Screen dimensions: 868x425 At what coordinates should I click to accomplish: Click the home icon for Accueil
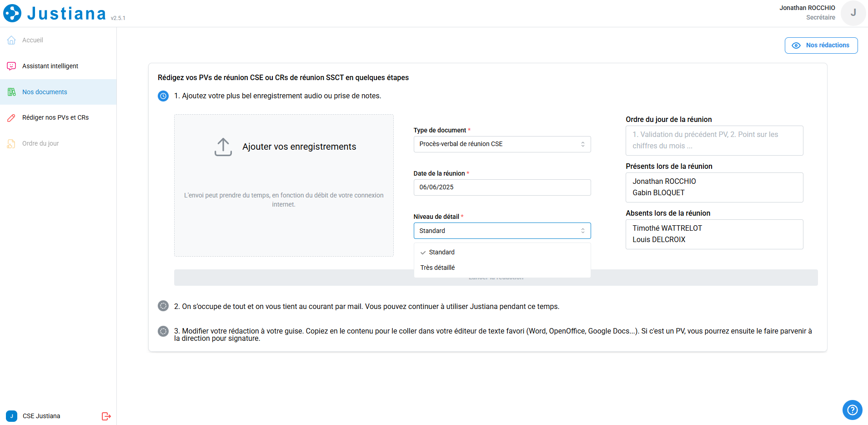point(11,40)
